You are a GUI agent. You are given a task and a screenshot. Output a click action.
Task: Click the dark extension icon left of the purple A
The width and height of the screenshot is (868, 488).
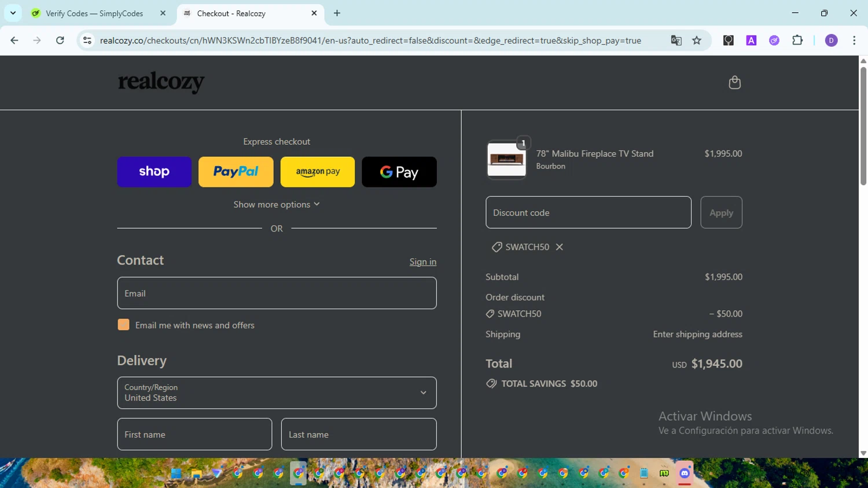coord(729,41)
